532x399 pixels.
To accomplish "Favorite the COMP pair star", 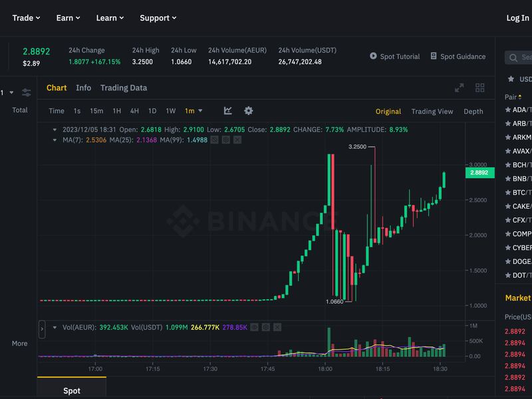I will [x=508, y=234].
